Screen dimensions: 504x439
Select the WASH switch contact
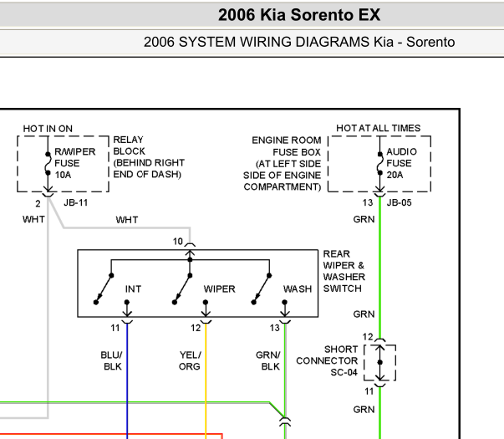click(x=262, y=288)
